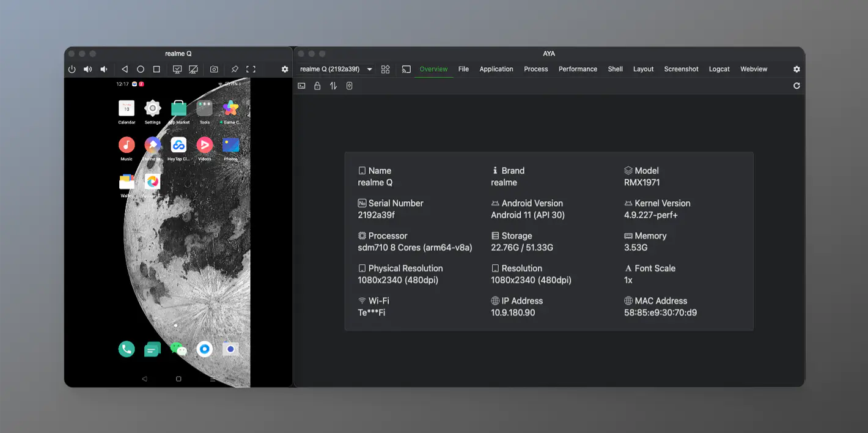Open the Application tab
Screen dimensions: 868x433
tap(496, 69)
